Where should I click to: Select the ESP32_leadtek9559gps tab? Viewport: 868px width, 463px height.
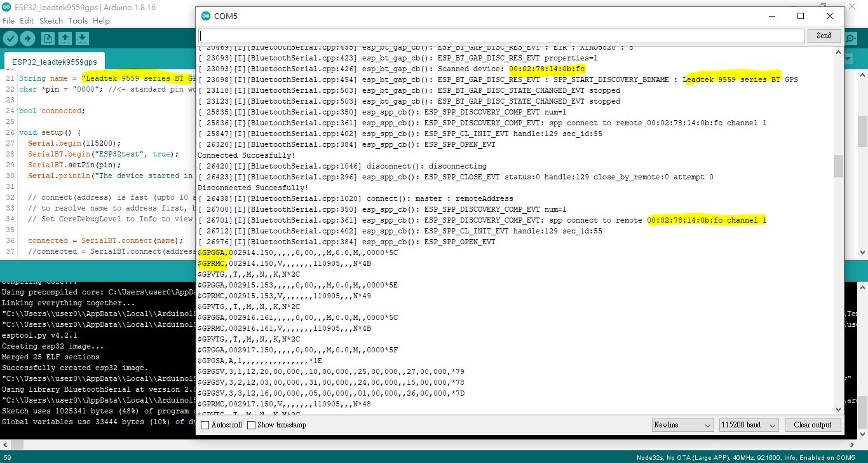(55, 62)
